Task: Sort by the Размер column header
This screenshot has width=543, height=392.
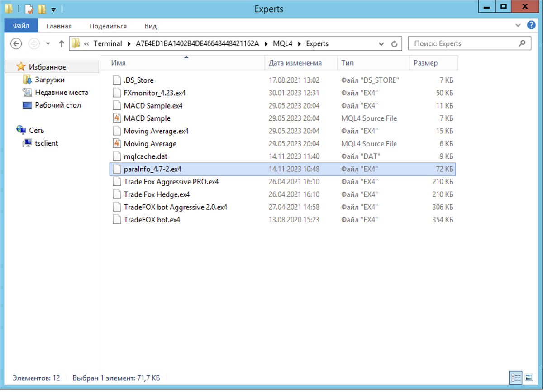Action: (433, 63)
